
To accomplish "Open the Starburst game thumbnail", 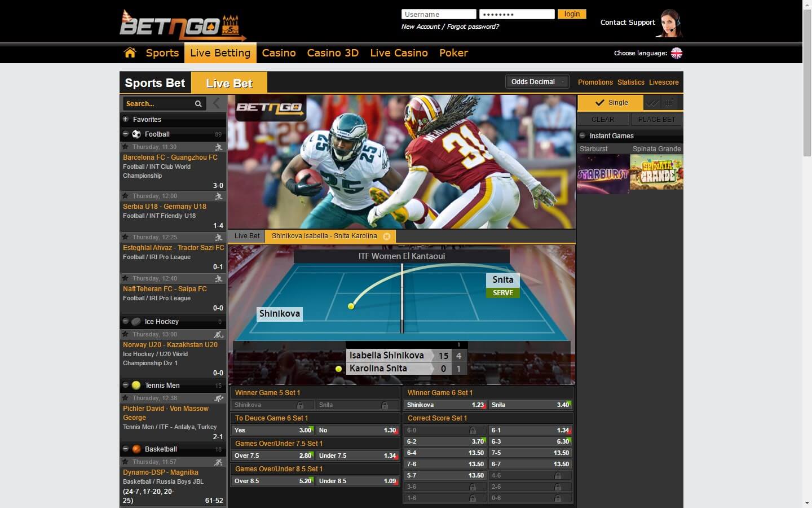I will [603, 174].
